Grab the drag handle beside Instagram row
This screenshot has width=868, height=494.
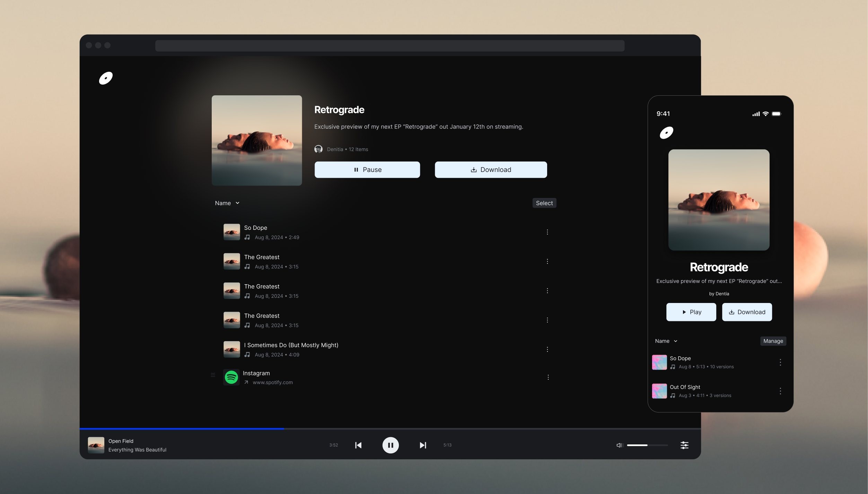click(x=213, y=375)
